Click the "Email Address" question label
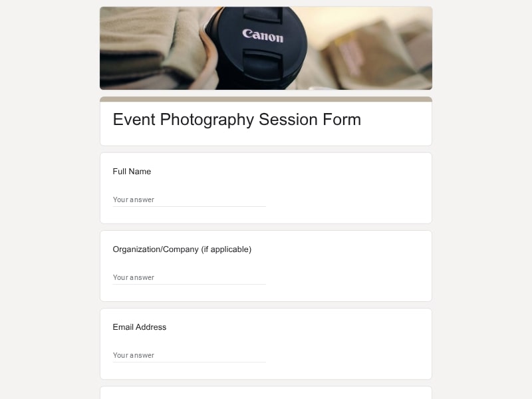 (x=140, y=327)
